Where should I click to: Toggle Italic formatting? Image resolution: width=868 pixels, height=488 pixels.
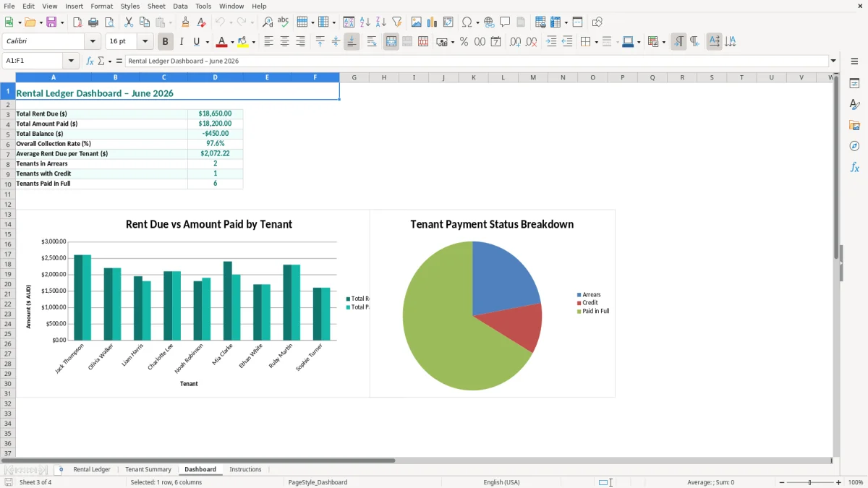point(181,42)
